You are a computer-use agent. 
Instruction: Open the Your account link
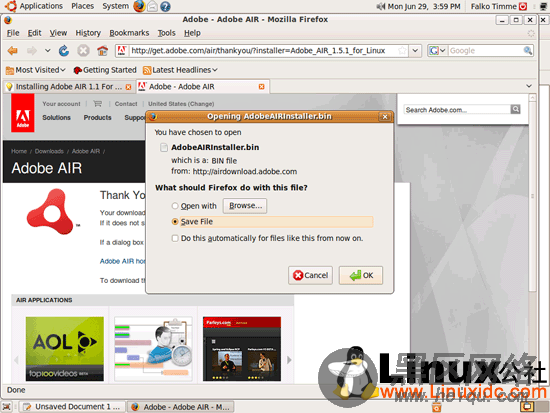(x=61, y=104)
